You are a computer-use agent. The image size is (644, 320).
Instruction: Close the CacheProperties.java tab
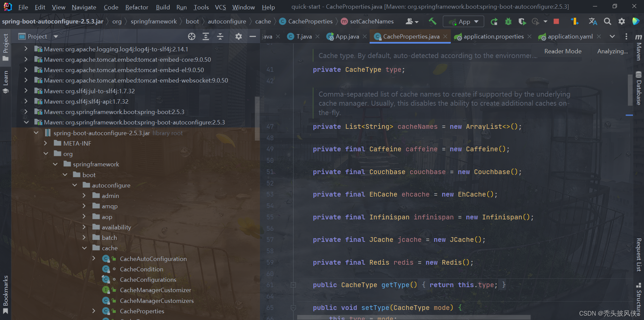pyautogui.click(x=445, y=37)
